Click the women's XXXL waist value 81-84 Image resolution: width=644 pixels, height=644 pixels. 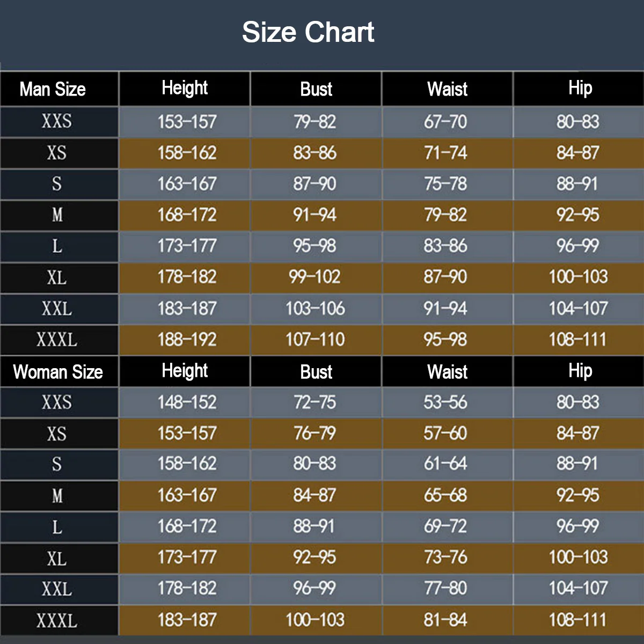point(445,620)
